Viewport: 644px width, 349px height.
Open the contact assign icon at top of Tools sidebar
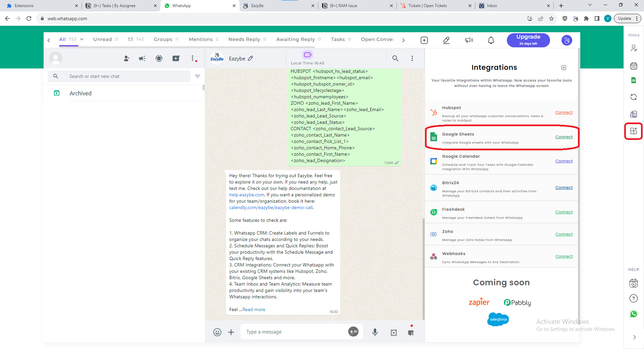click(633, 48)
